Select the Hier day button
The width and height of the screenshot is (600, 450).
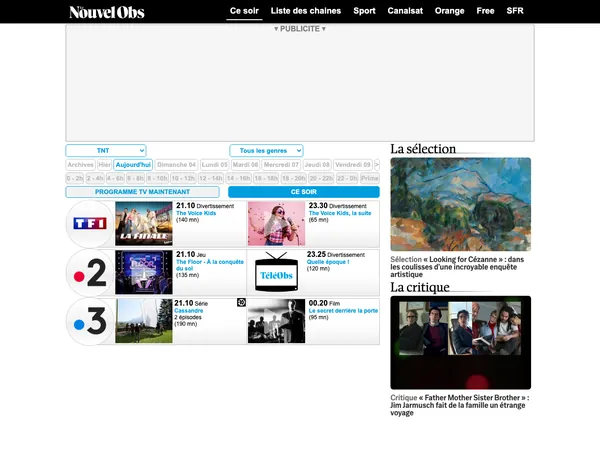[104, 165]
